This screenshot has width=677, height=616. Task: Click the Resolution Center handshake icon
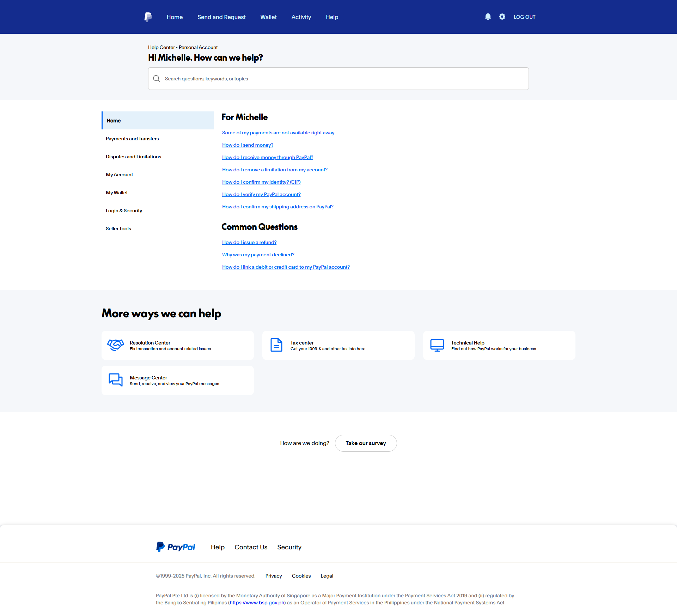[115, 345]
